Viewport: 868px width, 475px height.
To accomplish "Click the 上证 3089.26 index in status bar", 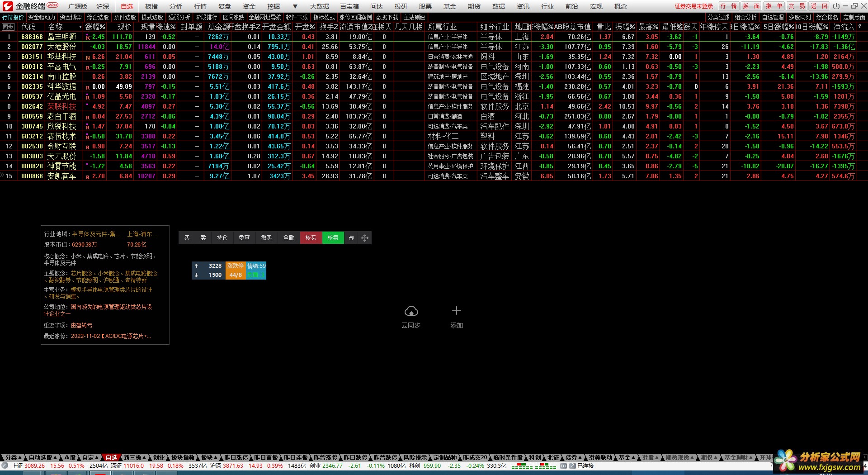I will pos(28,466).
